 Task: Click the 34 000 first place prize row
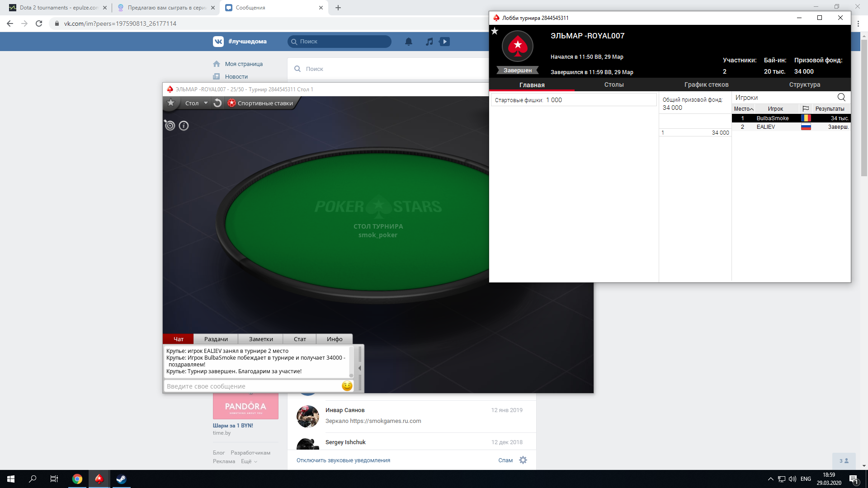pyautogui.click(x=695, y=133)
